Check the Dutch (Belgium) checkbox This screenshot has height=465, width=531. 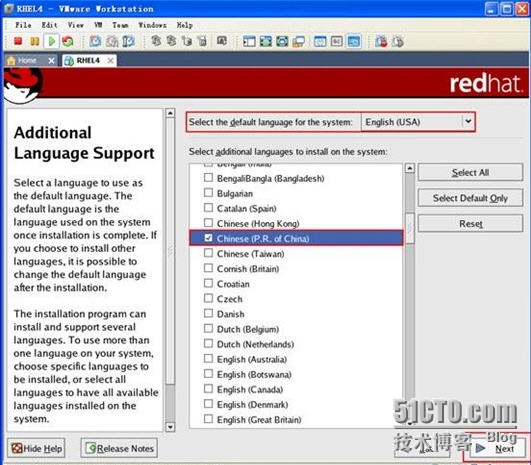pos(208,328)
